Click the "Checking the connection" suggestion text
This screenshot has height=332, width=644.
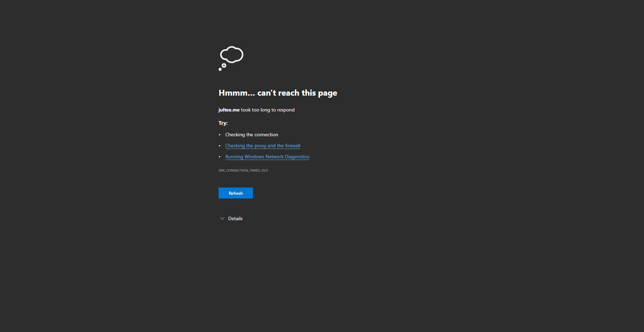(x=252, y=135)
